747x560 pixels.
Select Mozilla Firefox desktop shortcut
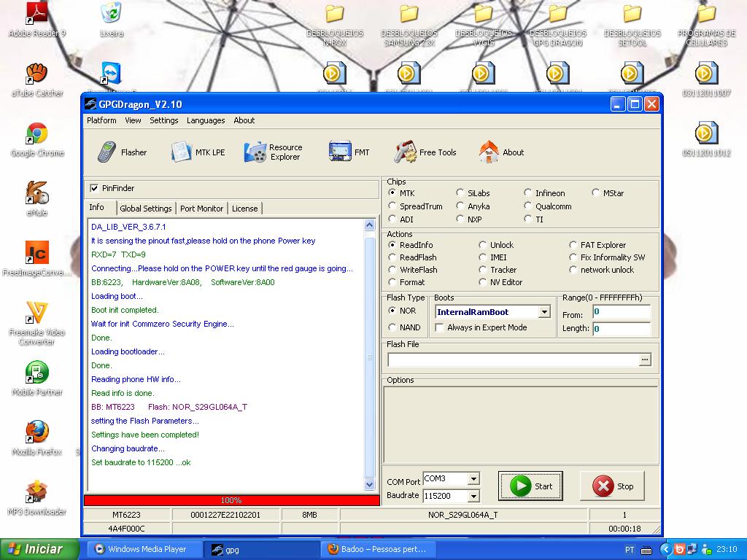click(37, 438)
